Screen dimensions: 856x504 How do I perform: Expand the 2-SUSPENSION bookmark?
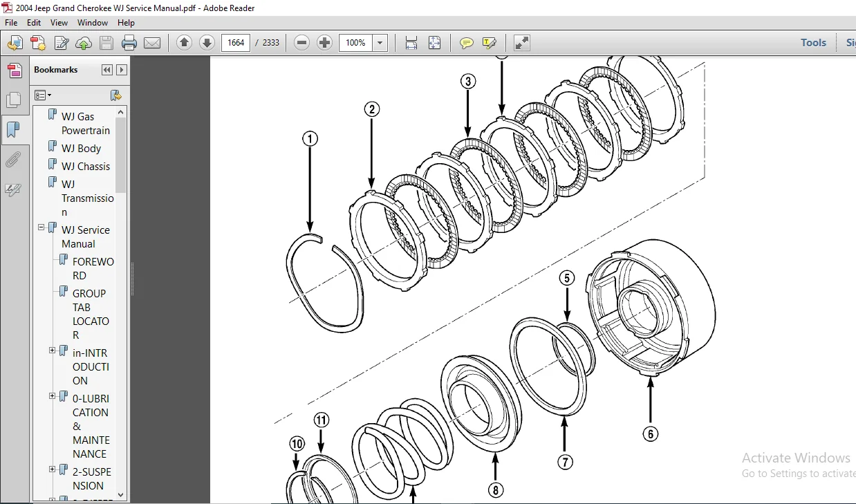[52, 469]
